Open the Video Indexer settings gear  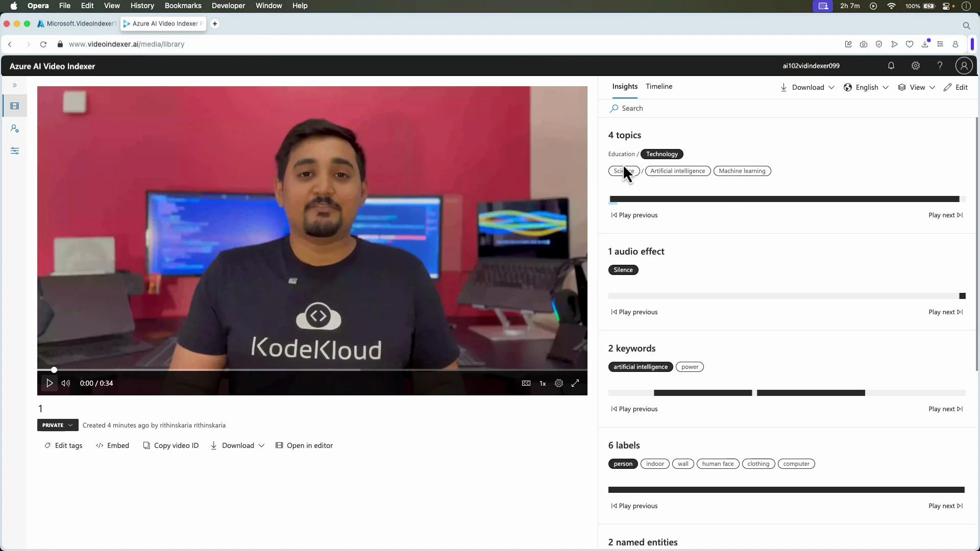point(915,65)
